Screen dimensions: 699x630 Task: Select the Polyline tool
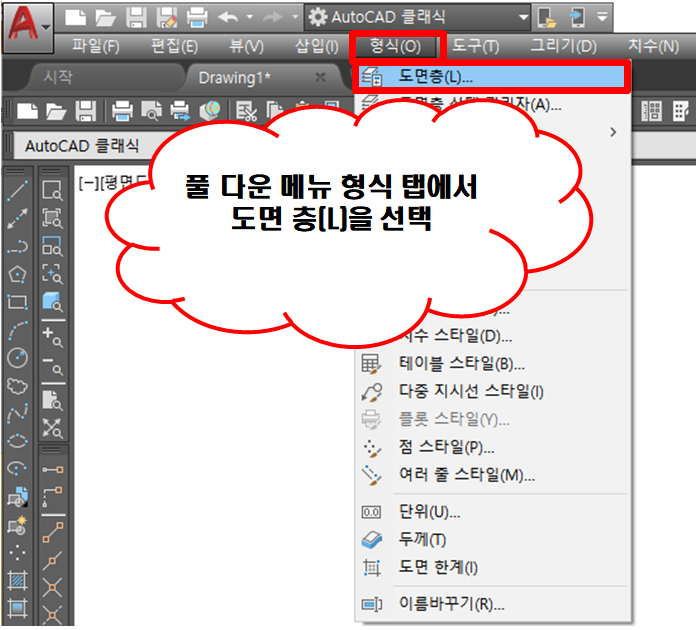[x=17, y=247]
